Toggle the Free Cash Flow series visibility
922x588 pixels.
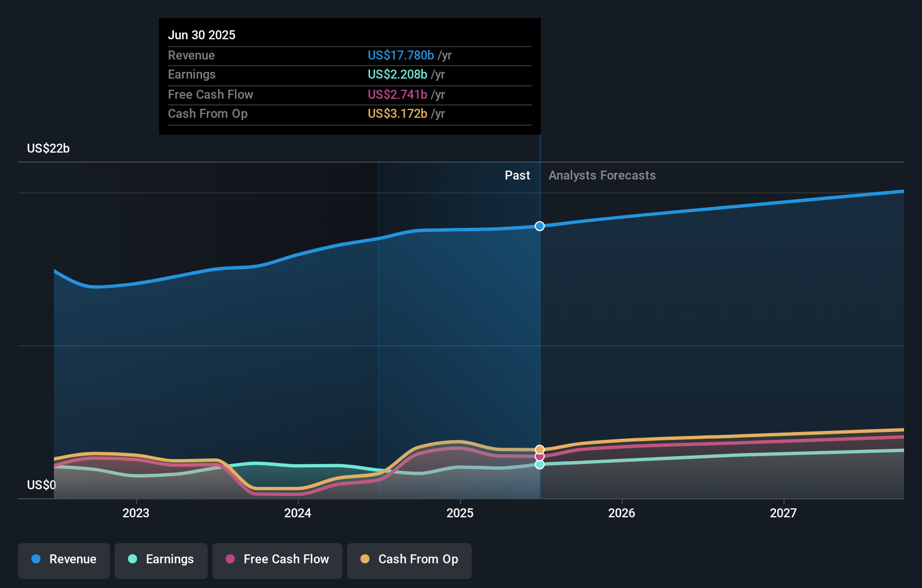[277, 559]
